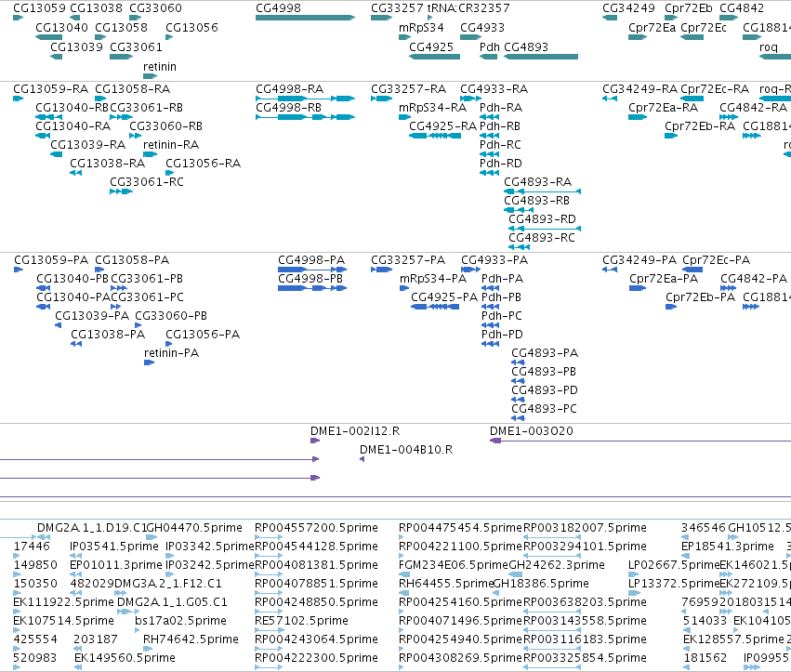Image resolution: width=791 pixels, height=672 pixels.
Task: Click EST RH64455.5prime
Action: pyautogui.click(x=446, y=584)
